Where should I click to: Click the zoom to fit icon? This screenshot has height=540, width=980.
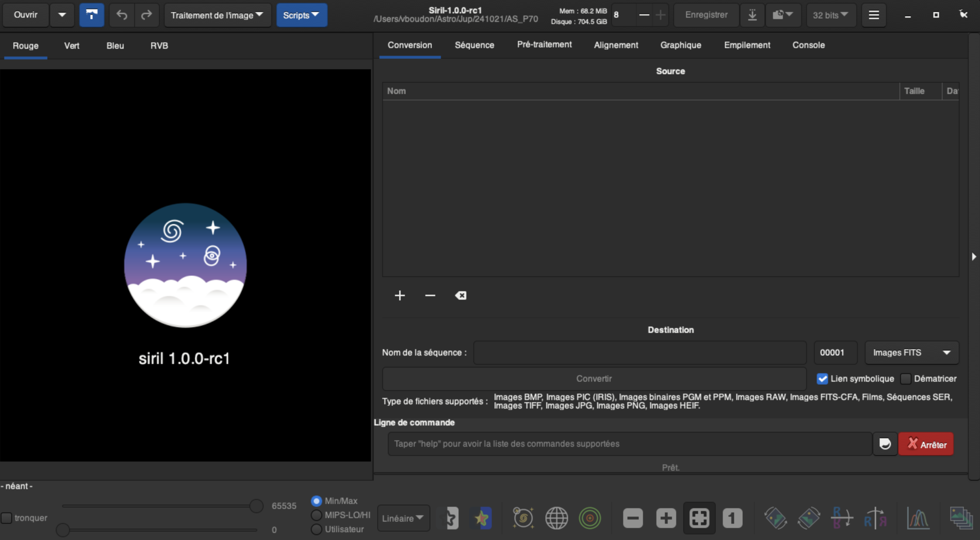tap(699, 518)
